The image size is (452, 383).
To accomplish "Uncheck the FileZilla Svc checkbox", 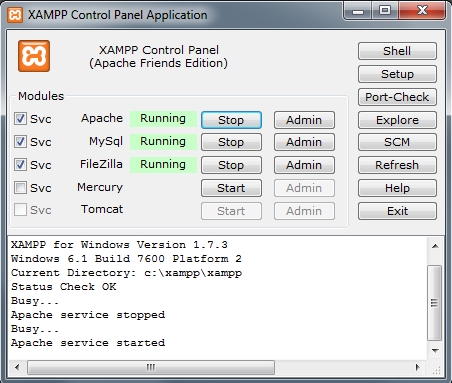I will pos(20,164).
